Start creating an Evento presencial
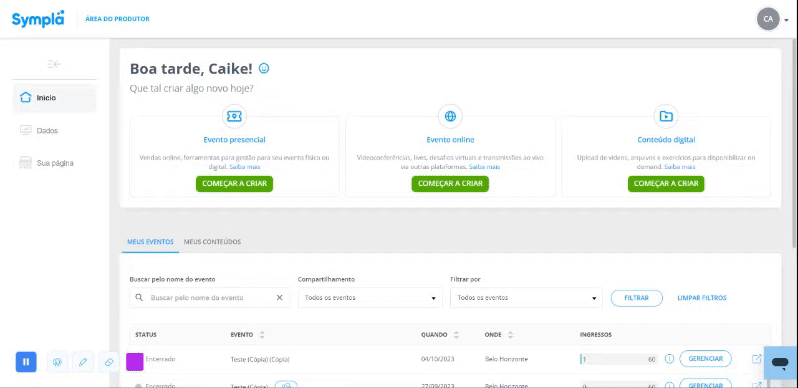798x388 pixels. 234,184
